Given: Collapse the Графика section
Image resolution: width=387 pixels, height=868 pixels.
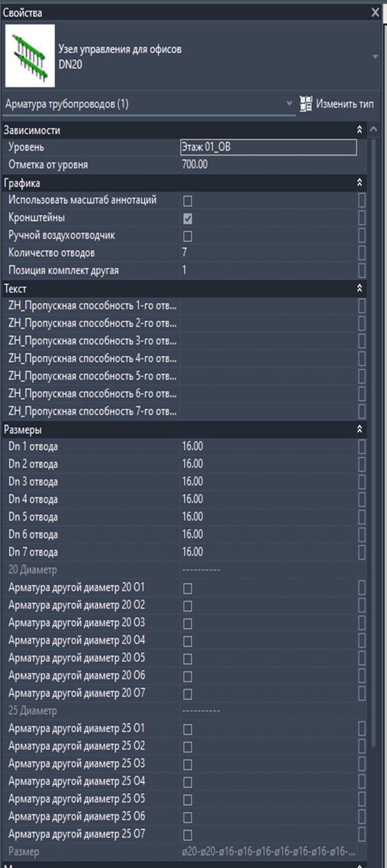Looking at the screenshot, I should point(359,182).
